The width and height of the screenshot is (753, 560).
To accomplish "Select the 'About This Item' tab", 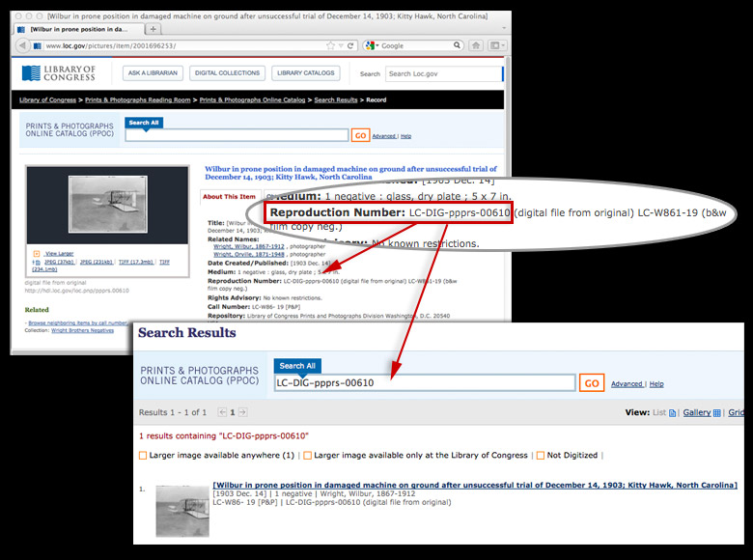I will pos(228,196).
